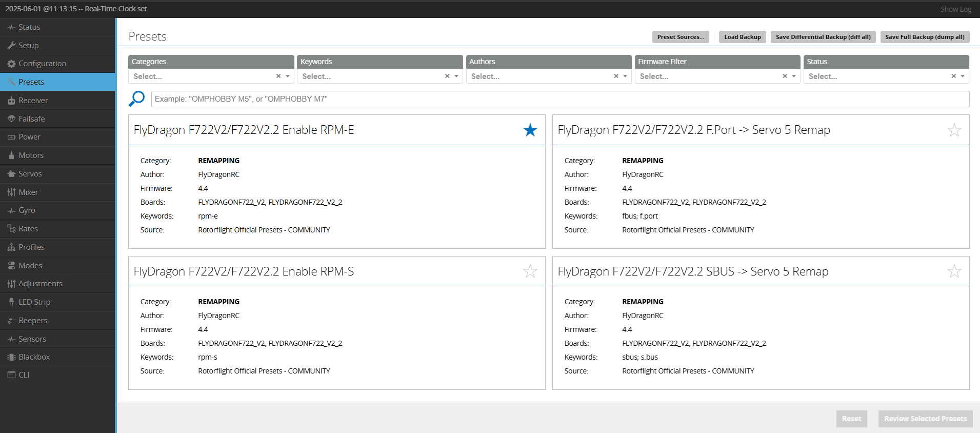Click the Presets wand icon in sidebar

click(x=11, y=82)
